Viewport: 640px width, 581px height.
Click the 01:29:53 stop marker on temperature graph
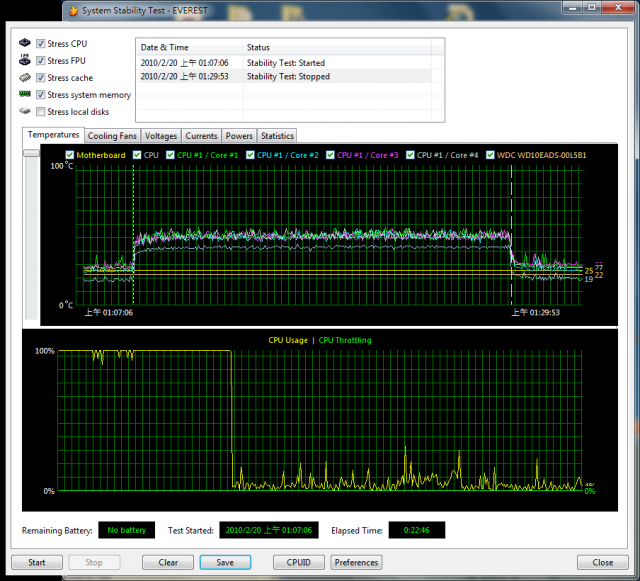point(511,235)
